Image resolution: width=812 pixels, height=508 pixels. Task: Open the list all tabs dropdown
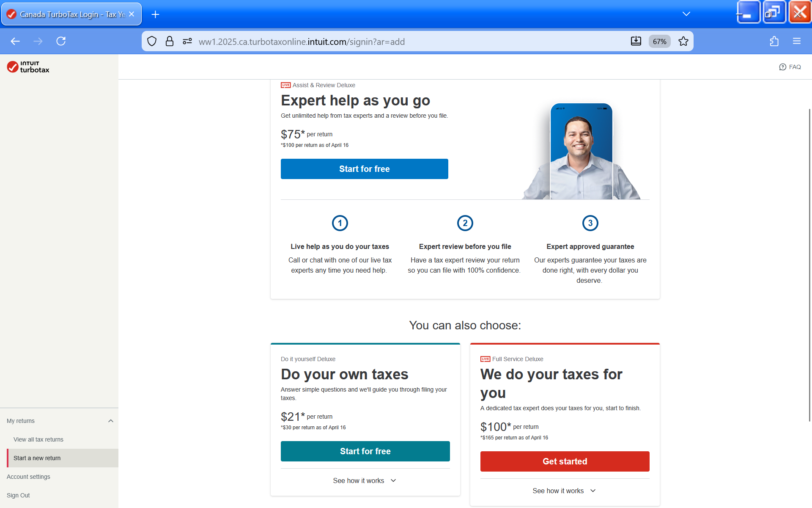click(x=686, y=14)
